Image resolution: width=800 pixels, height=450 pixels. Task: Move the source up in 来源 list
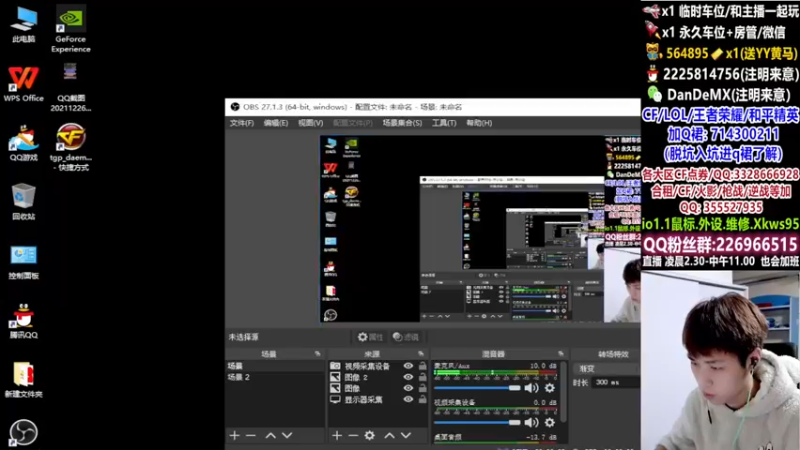(389, 435)
